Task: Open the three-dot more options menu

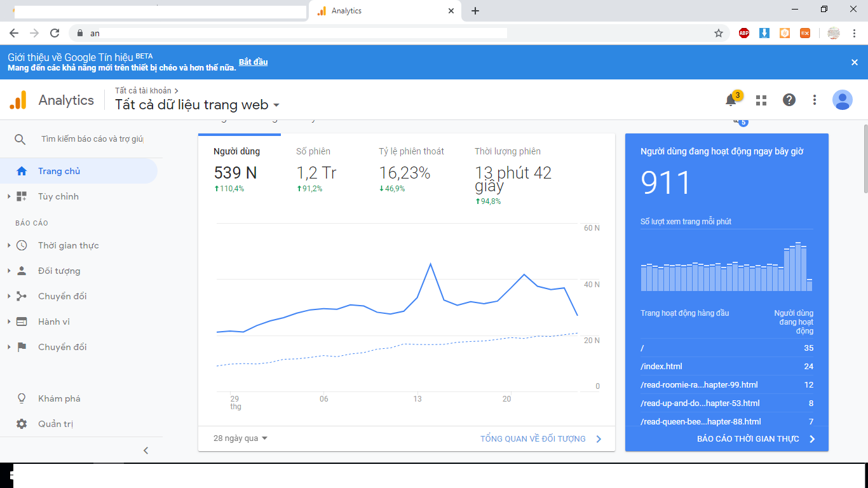Action: click(815, 100)
